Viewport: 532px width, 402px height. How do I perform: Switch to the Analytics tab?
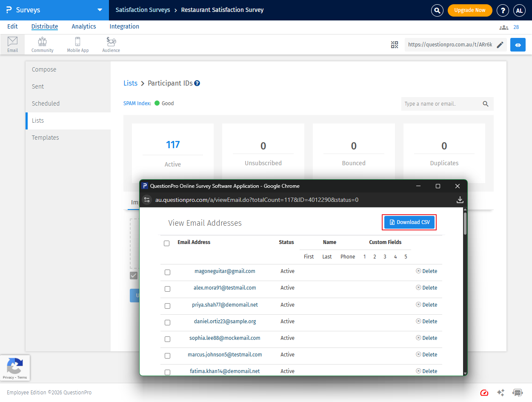coord(83,26)
